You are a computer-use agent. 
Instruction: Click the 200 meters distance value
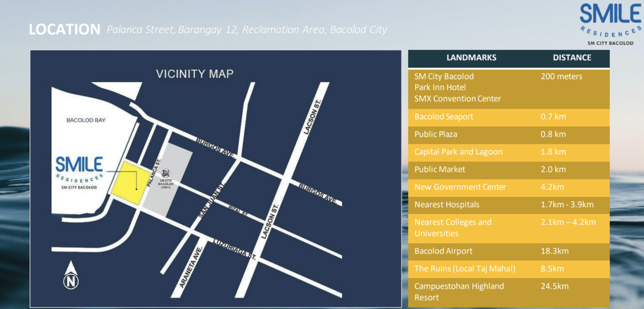[561, 76]
